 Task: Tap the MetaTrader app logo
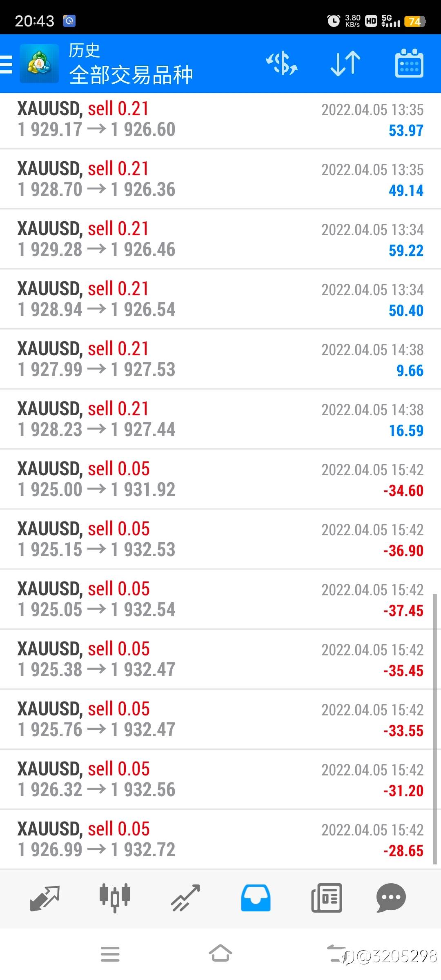(x=39, y=64)
